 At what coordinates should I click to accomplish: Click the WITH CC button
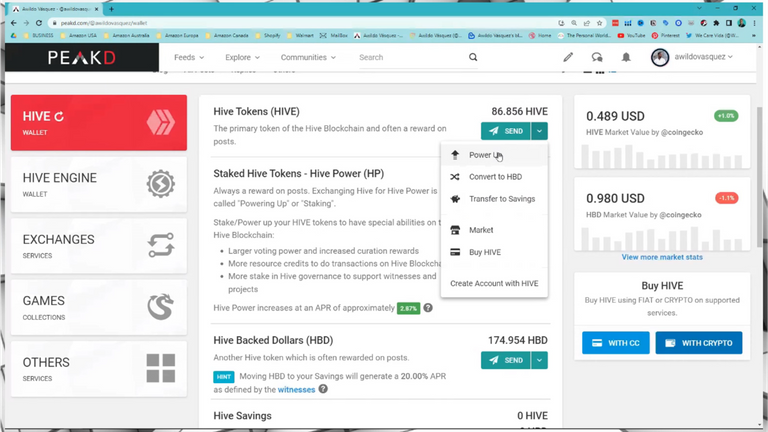616,343
